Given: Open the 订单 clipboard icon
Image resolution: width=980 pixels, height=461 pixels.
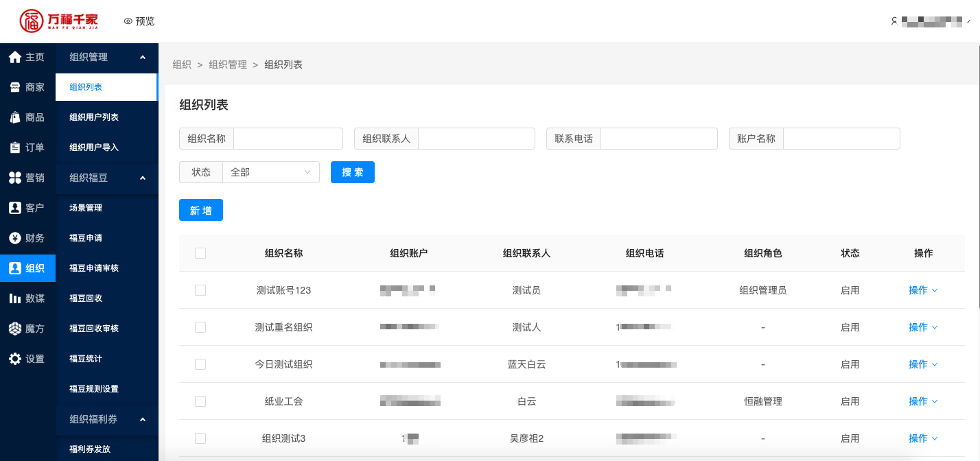Looking at the screenshot, I should 15,147.
